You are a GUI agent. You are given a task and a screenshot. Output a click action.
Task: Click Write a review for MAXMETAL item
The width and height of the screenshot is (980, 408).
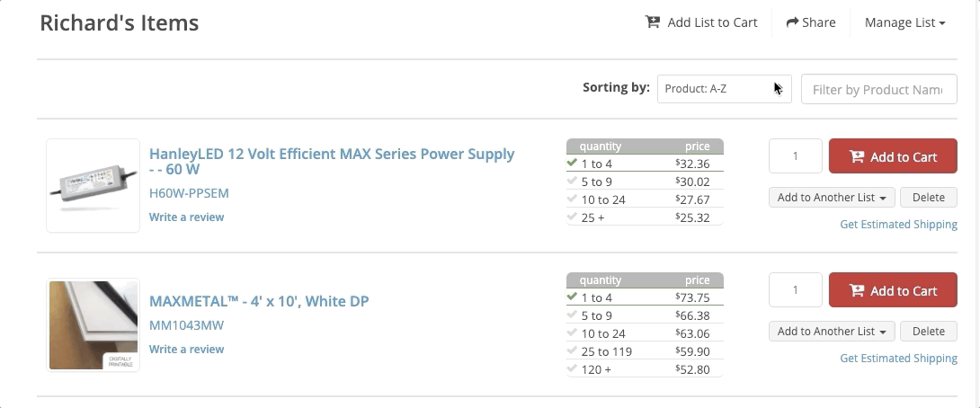pos(186,349)
